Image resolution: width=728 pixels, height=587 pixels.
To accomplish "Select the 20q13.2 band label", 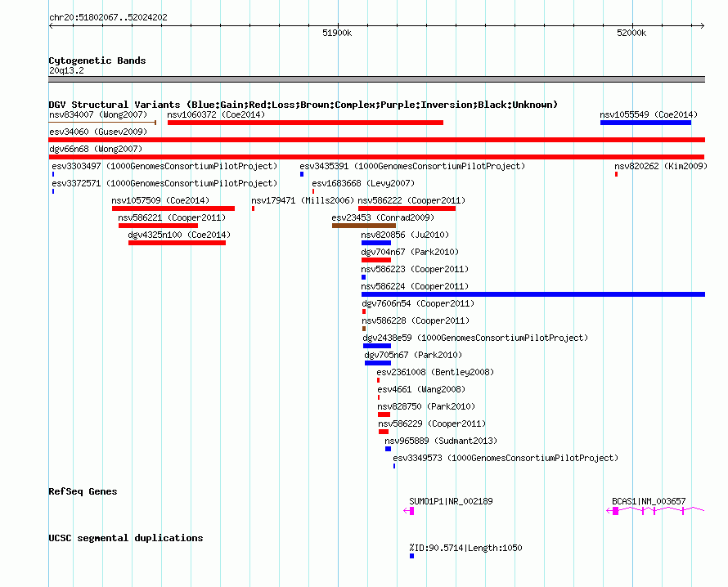I will pyautogui.click(x=66, y=70).
